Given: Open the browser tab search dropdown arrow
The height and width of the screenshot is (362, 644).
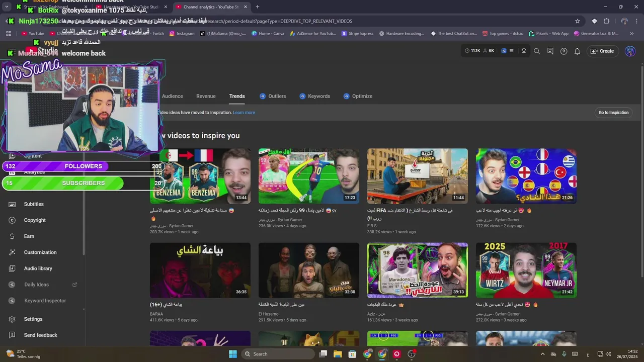Looking at the screenshot, I should [x=7, y=7].
